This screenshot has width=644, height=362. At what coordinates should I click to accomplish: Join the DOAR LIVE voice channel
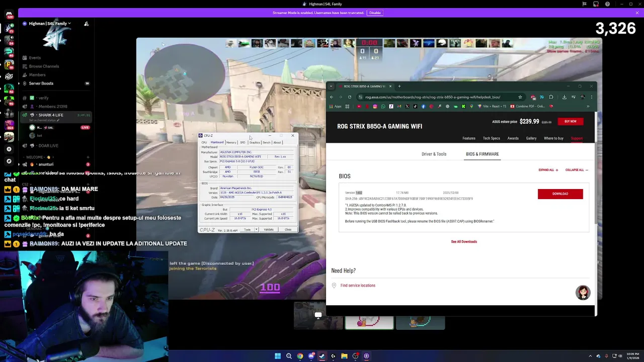pyautogui.click(x=48, y=146)
